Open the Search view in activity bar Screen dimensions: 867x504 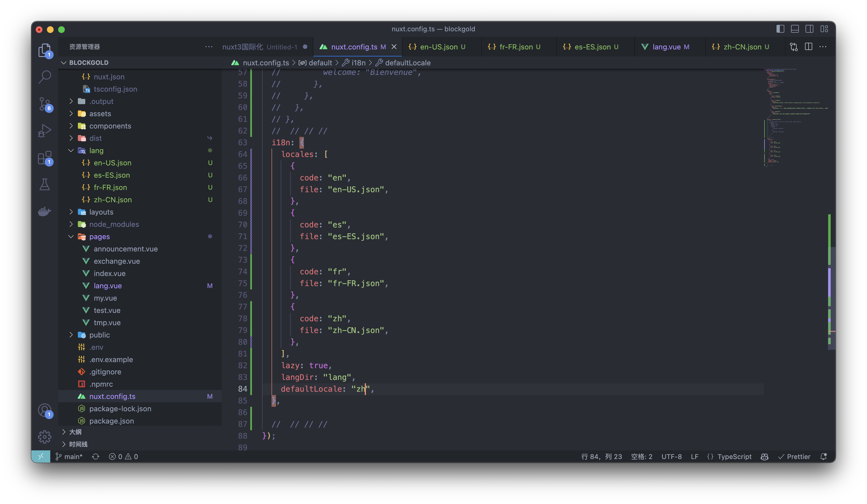point(45,77)
